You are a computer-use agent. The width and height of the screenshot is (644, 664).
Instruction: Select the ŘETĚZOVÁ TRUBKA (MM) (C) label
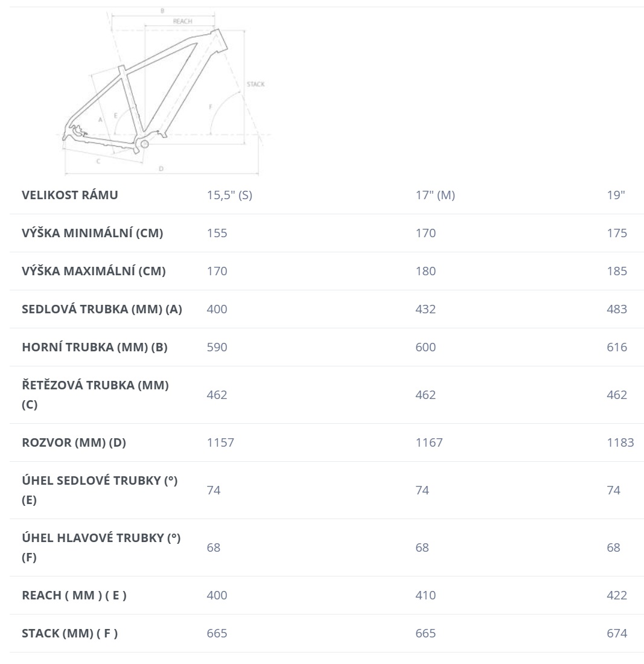tap(95, 395)
